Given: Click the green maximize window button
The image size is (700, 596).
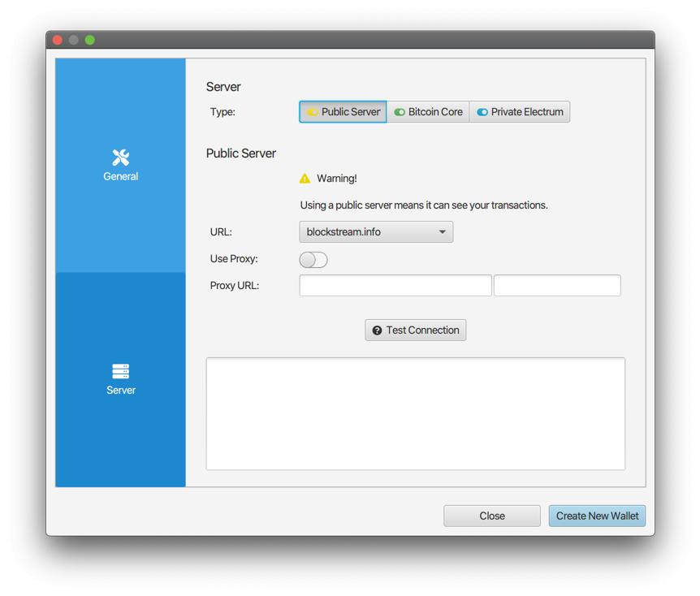Looking at the screenshot, I should click(x=89, y=40).
